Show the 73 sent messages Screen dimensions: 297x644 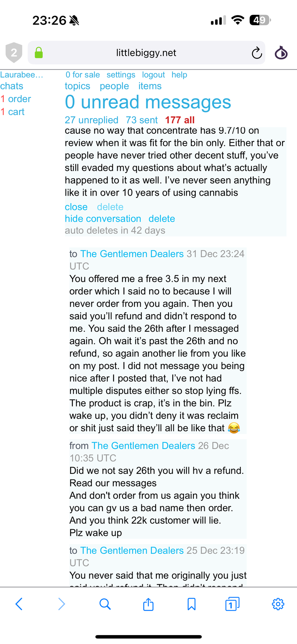141,120
